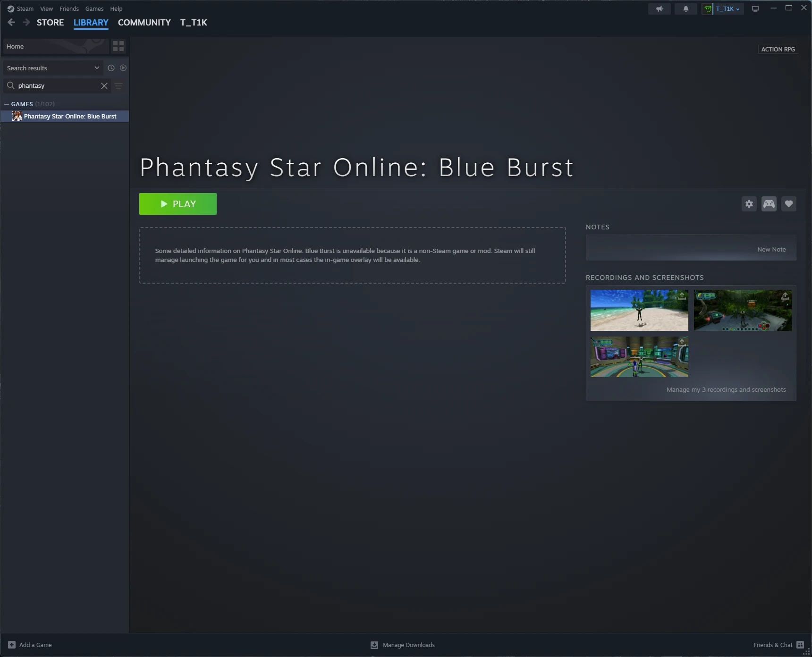Open the game settings gear icon
Image resolution: width=812 pixels, height=657 pixels.
coord(749,204)
